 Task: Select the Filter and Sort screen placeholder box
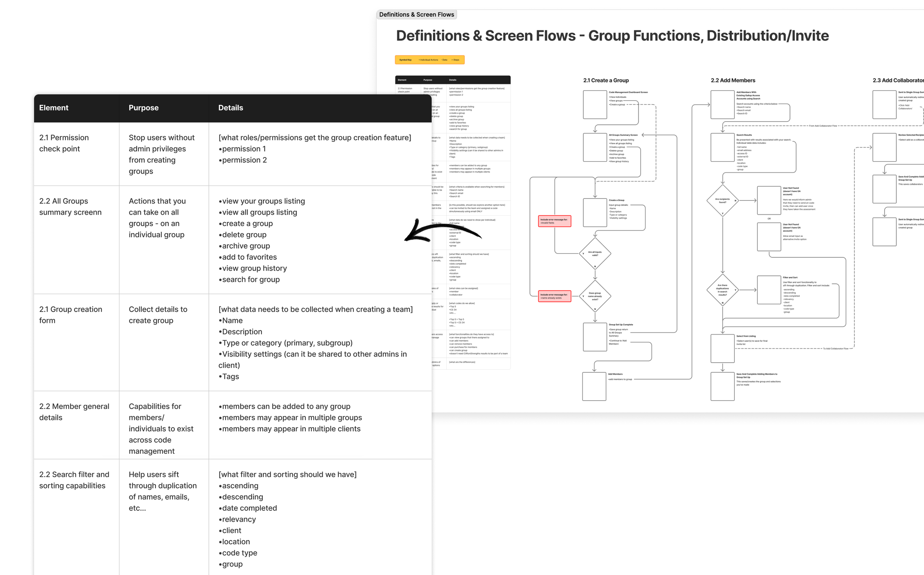coord(768,290)
